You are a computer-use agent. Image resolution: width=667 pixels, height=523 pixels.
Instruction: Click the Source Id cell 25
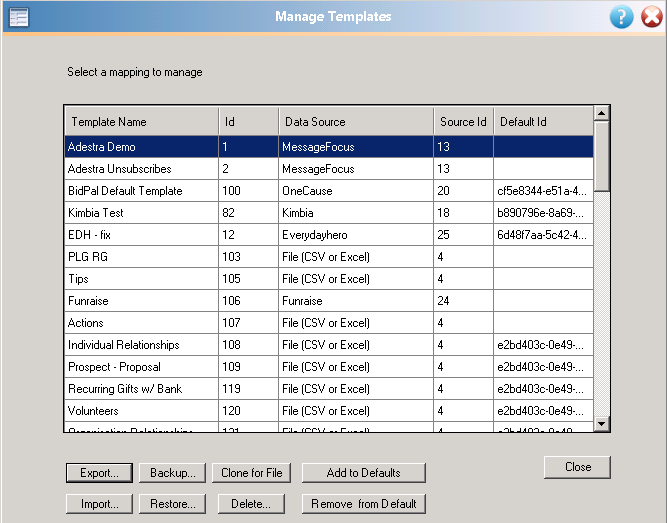[x=464, y=235]
